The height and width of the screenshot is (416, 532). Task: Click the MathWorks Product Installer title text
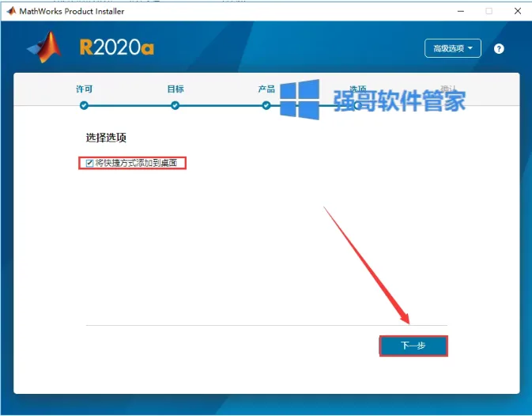[x=72, y=11]
